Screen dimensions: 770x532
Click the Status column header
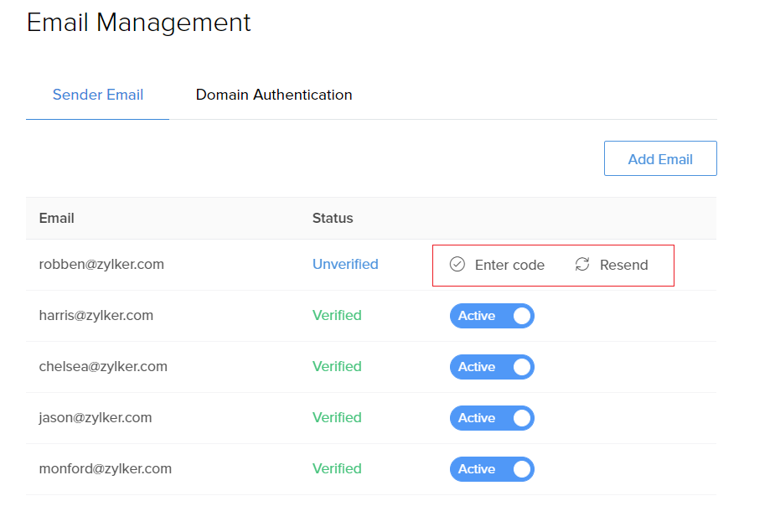tap(333, 218)
